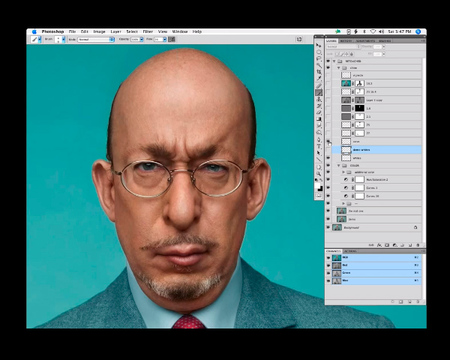Hide the Red channel eye icon
Image resolution: width=450 pixels, height=360 pixels.
(329, 265)
